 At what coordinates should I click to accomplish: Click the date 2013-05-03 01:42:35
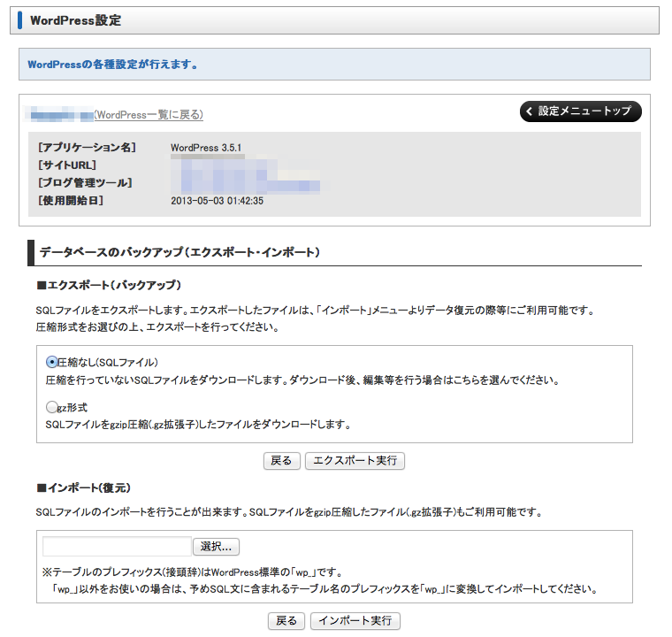click(218, 201)
